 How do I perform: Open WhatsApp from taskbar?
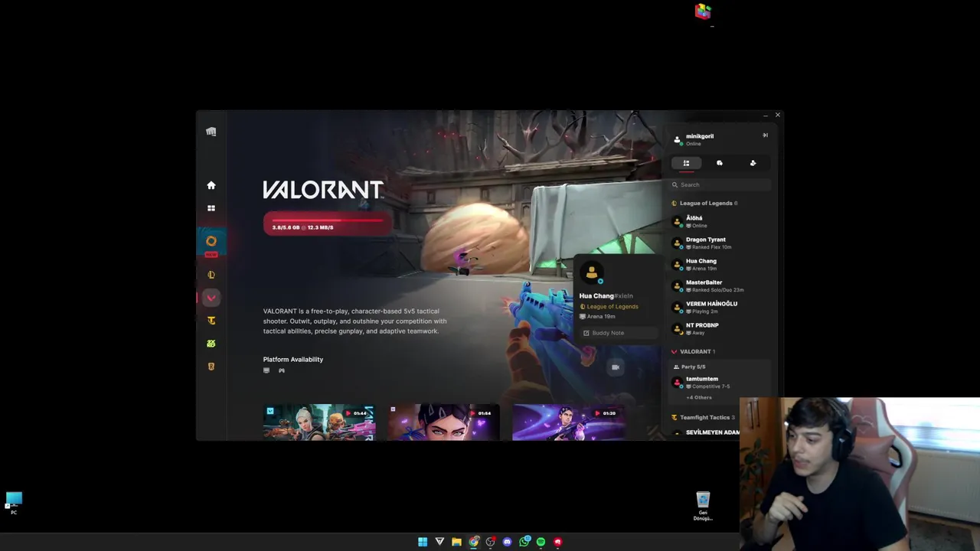tap(524, 542)
